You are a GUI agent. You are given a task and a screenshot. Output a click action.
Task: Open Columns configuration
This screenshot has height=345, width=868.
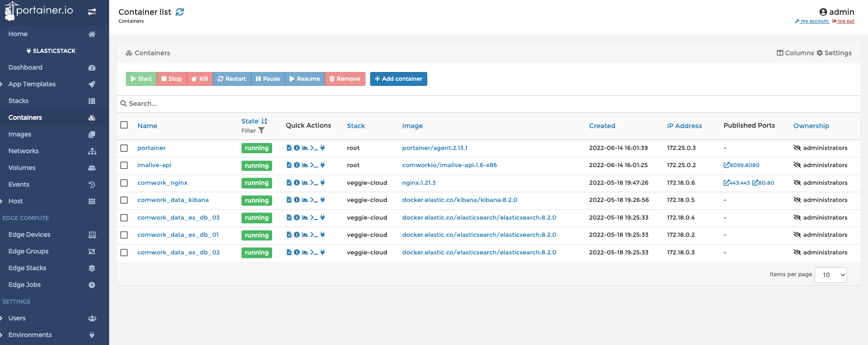795,53
